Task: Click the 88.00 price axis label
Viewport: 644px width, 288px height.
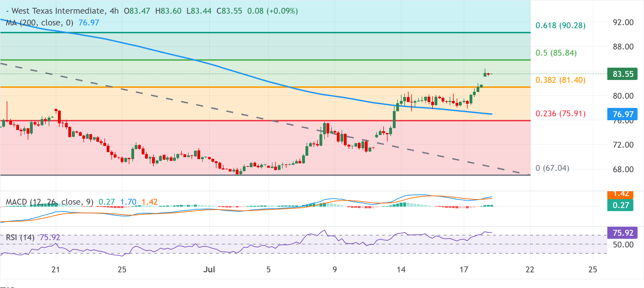Action: 623,47
